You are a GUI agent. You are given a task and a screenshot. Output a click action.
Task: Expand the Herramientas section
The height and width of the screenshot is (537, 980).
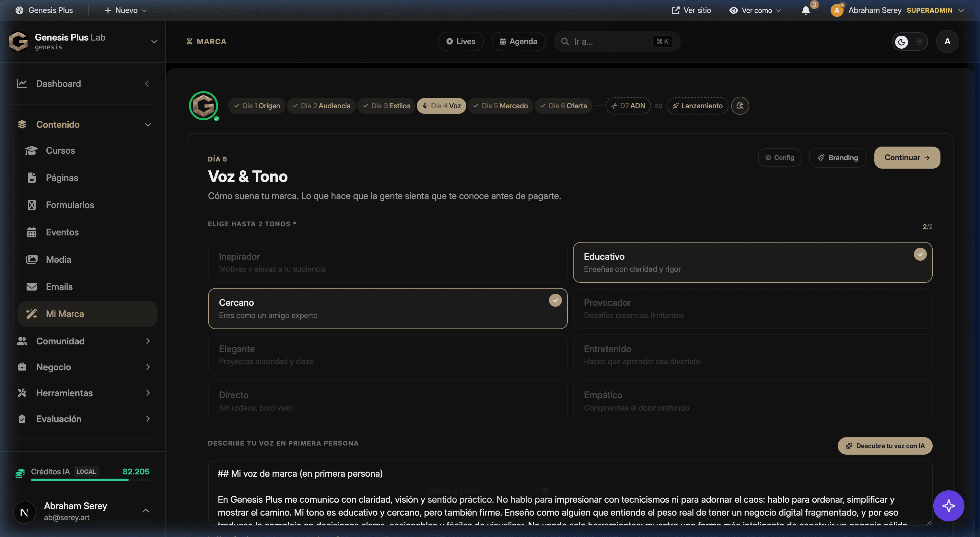click(x=148, y=393)
